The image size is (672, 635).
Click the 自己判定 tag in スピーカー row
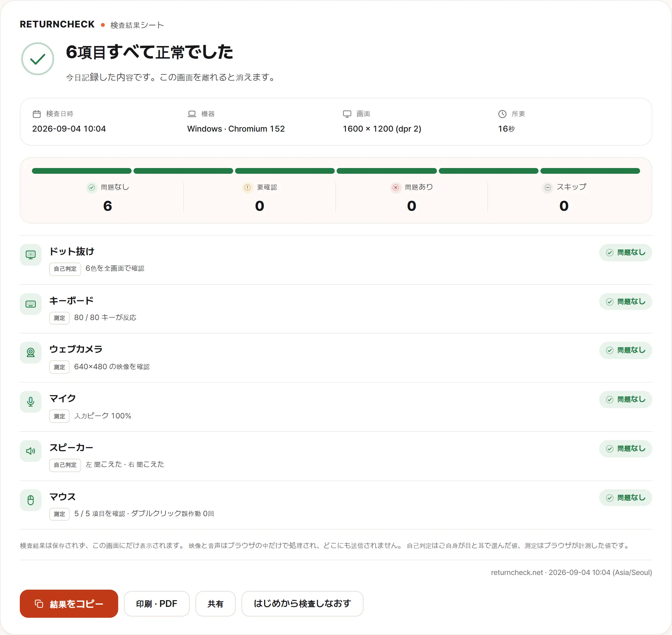65,465
